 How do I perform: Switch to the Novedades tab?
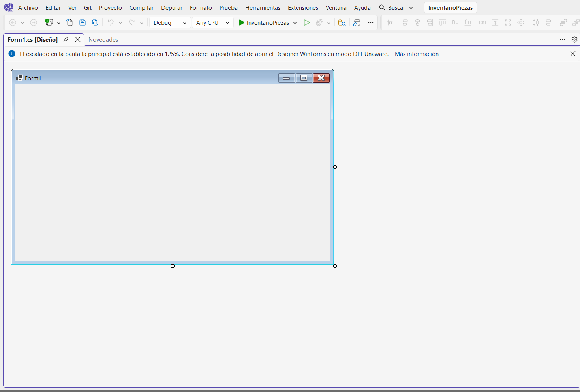point(103,39)
